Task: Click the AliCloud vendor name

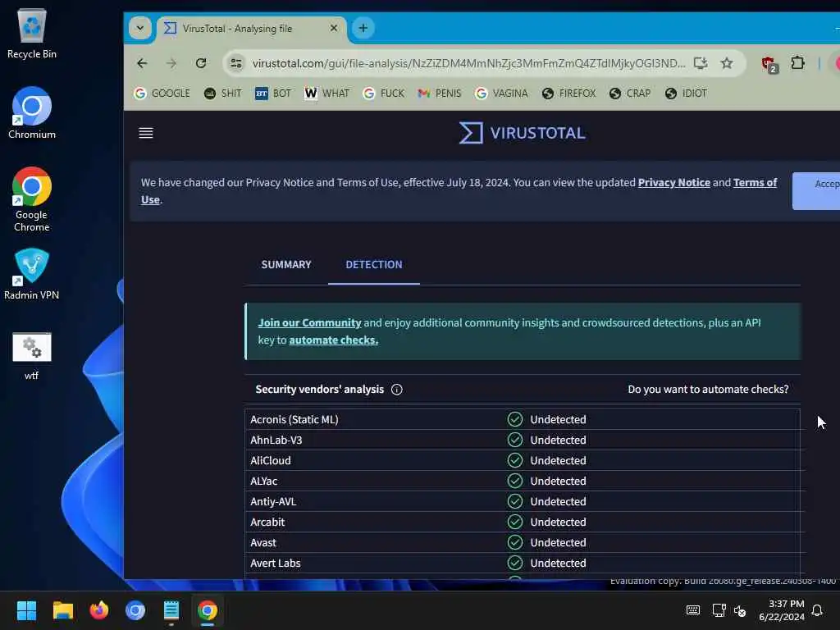Action: click(271, 461)
